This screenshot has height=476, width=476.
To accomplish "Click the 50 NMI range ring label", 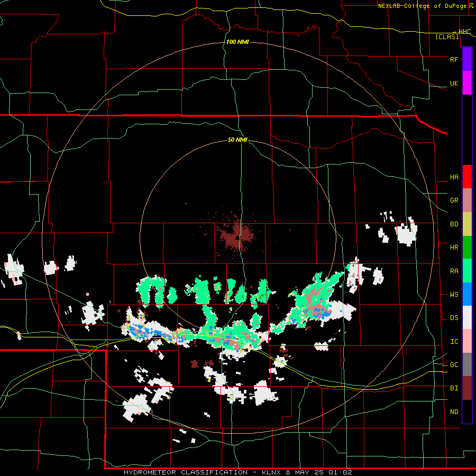I will 237,140.
